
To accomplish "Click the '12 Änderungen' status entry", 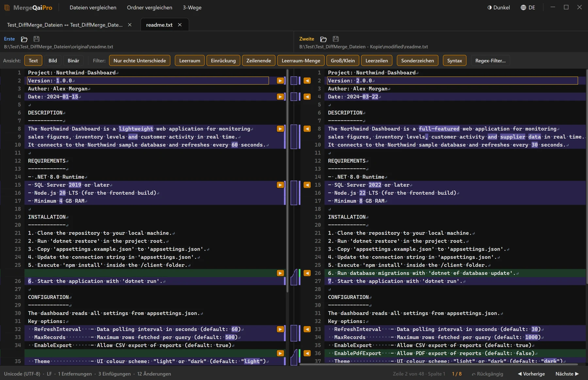I will [154, 374].
